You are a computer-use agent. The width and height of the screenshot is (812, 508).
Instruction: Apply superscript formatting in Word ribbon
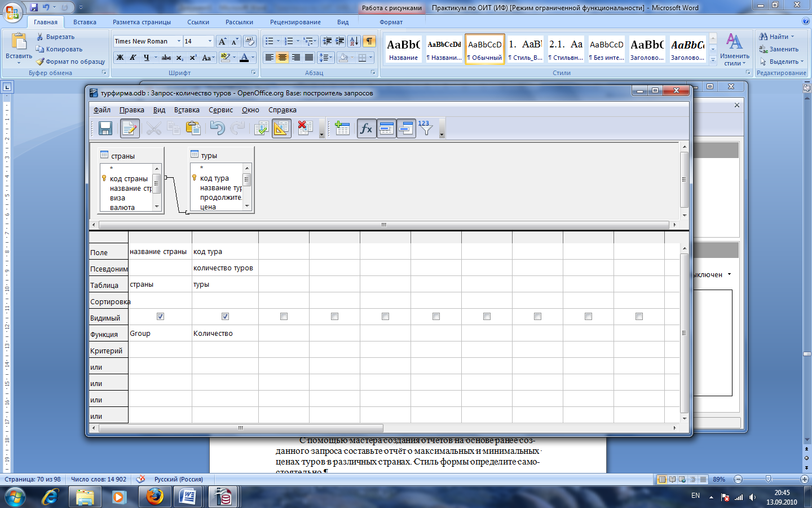coord(193,58)
